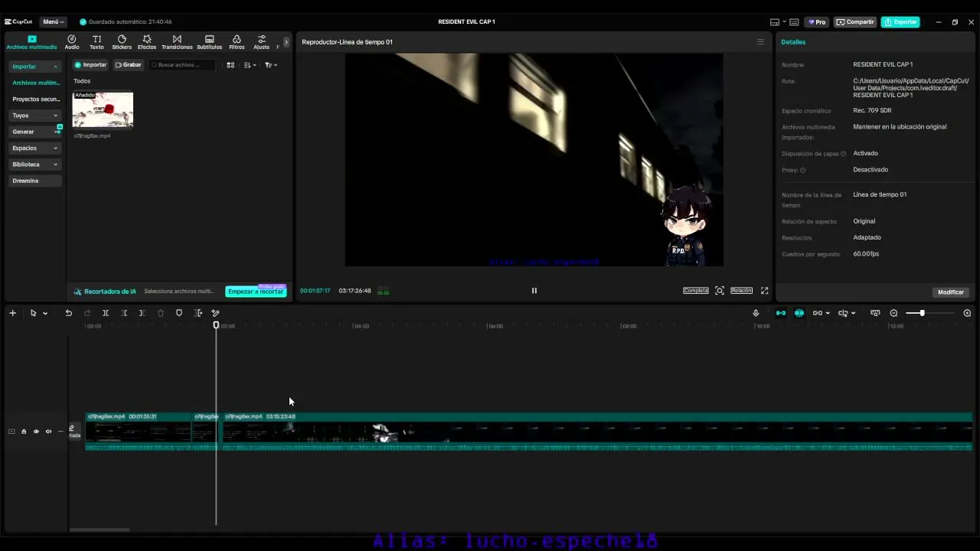Click the pencil edit icon in the timeline toolbar

[x=215, y=313]
